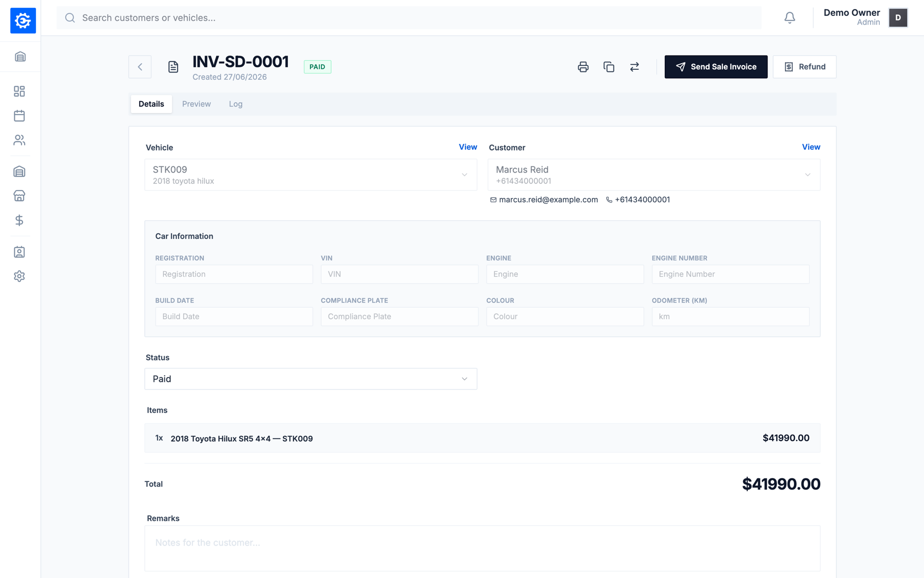This screenshot has height=578, width=924.
Task: Open the dashboard grid icon in the sidebar
Action: click(20, 91)
